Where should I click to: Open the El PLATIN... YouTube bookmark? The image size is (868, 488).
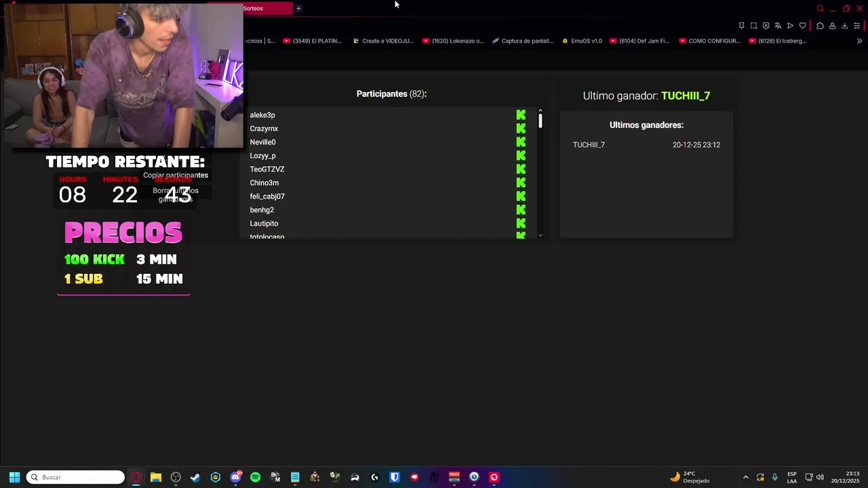[313, 41]
